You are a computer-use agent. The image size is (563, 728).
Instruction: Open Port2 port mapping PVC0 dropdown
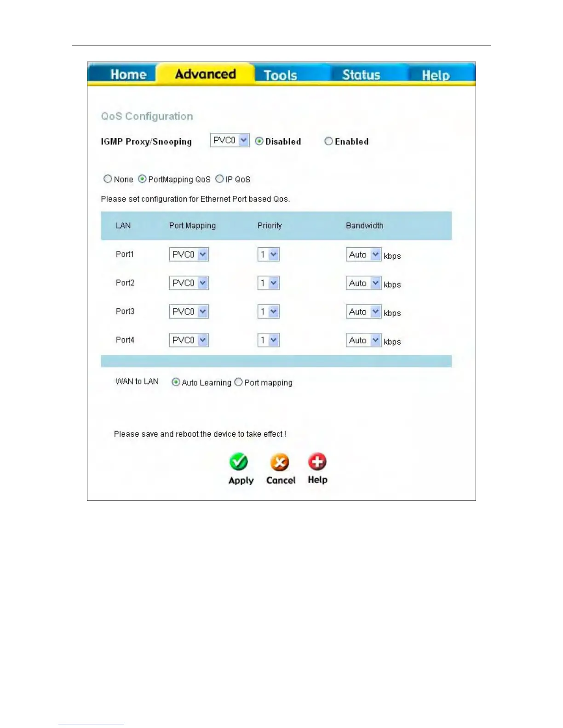[189, 283]
